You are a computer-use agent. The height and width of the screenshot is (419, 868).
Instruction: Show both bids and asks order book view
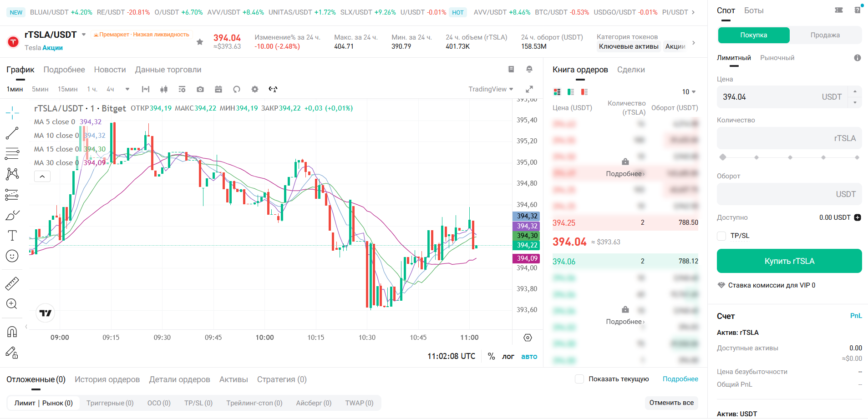point(557,92)
